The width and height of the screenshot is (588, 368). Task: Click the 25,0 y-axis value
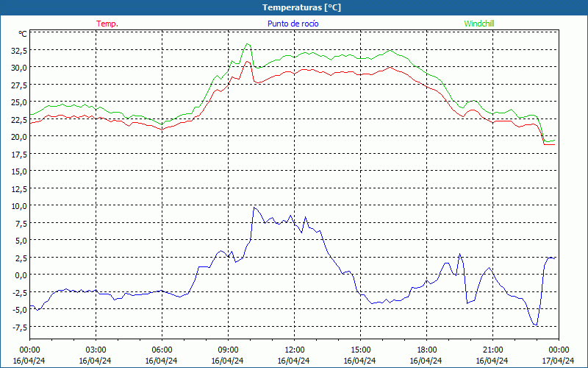point(19,102)
